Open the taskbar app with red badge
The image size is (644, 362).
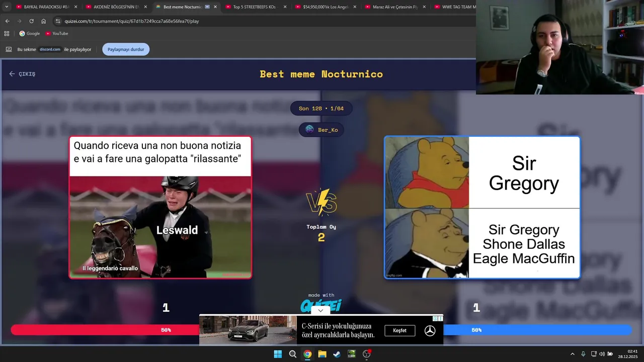coord(367,354)
